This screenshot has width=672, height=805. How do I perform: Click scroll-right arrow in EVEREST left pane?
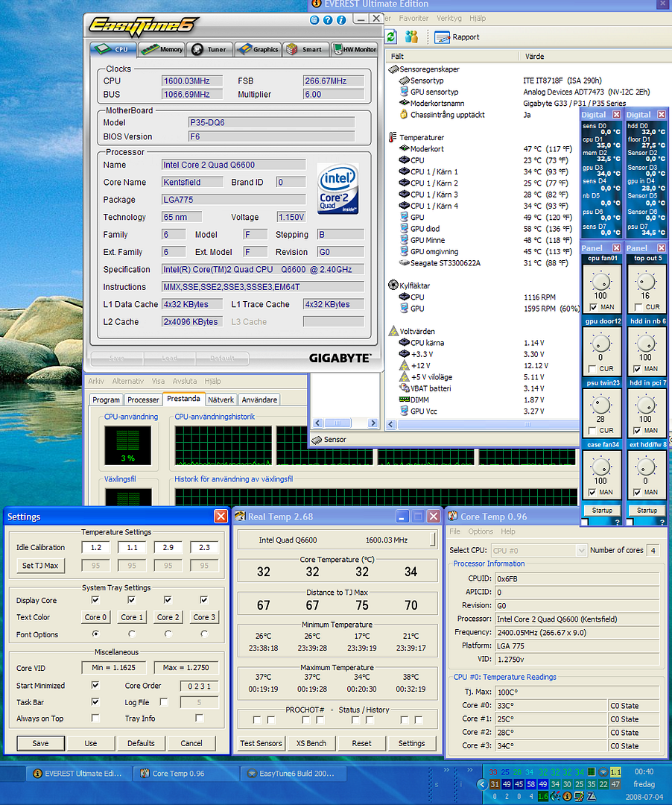(373, 423)
